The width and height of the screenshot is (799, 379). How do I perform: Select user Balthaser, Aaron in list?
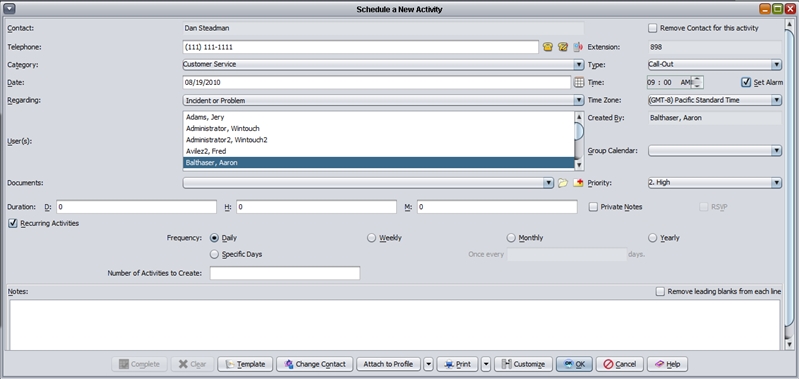coord(378,163)
